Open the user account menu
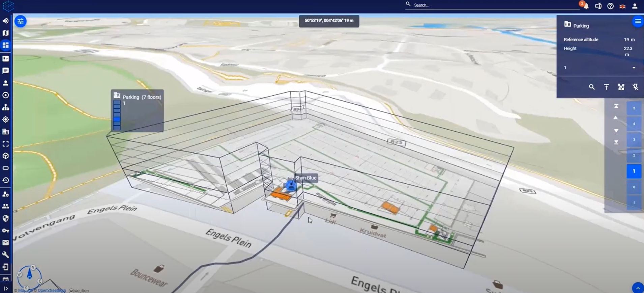 (x=635, y=6)
